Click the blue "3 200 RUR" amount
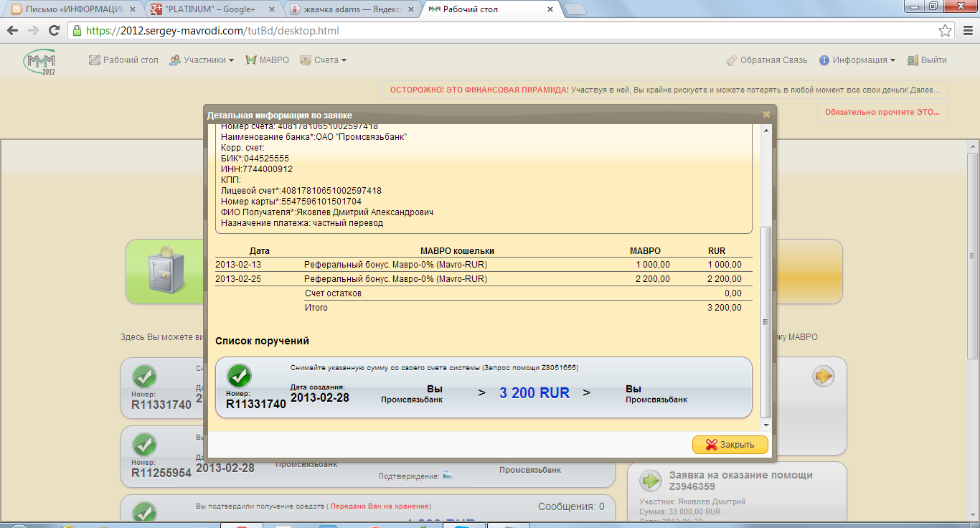Screen dimensions: 980x528 click(534, 393)
